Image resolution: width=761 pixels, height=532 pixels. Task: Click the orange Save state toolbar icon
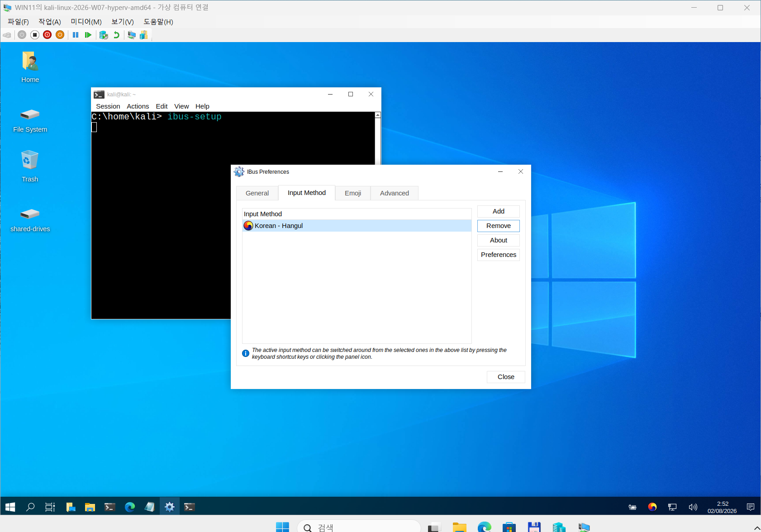[60, 35]
